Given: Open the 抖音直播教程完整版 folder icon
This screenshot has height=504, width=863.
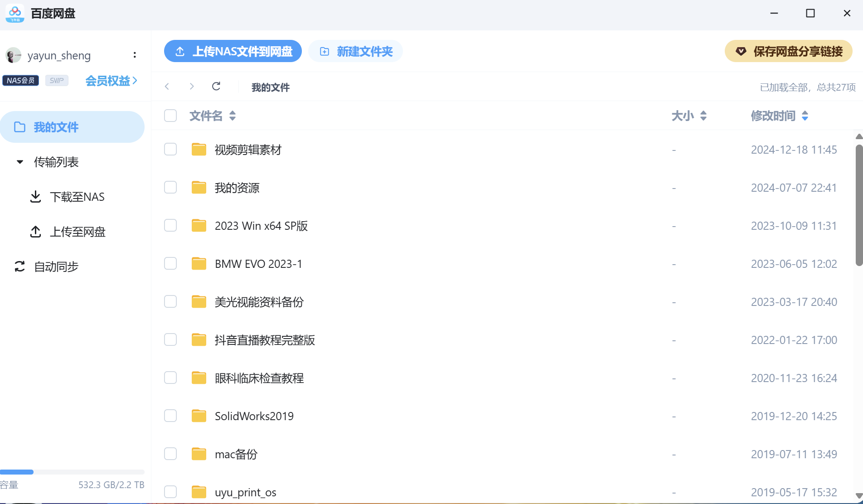Looking at the screenshot, I should coord(199,339).
